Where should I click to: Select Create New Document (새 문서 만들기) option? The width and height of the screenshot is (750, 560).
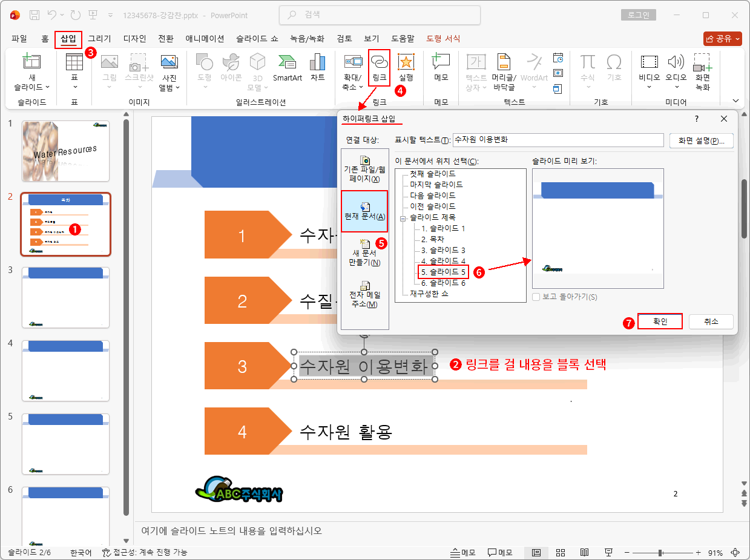pyautogui.click(x=364, y=252)
